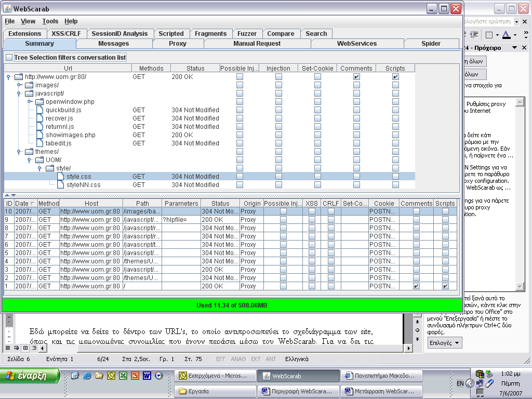The image size is (532, 399).
Task: Collapse the javascript/ tree node handle
Action: [19, 94]
